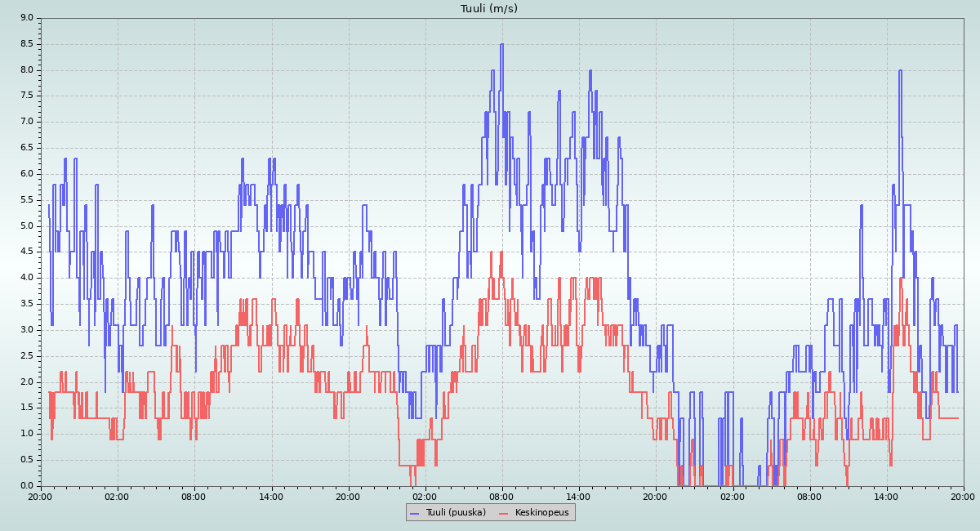The width and height of the screenshot is (980, 531).
Task: Click the 2.0 tick label on y-axis
Action: [x=26, y=382]
